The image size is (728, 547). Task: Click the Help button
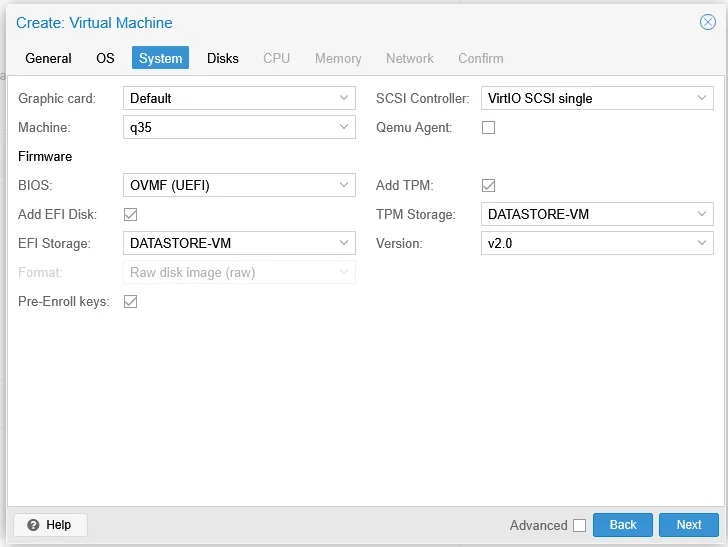tap(50, 525)
